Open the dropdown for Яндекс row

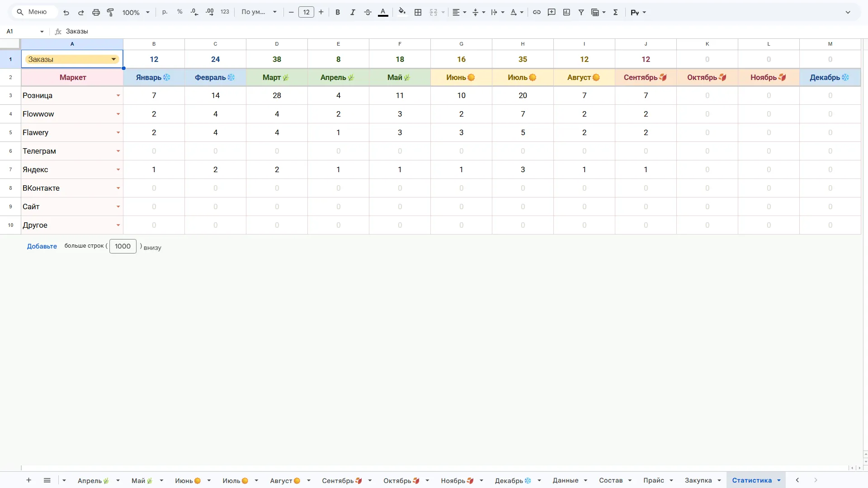(x=118, y=169)
